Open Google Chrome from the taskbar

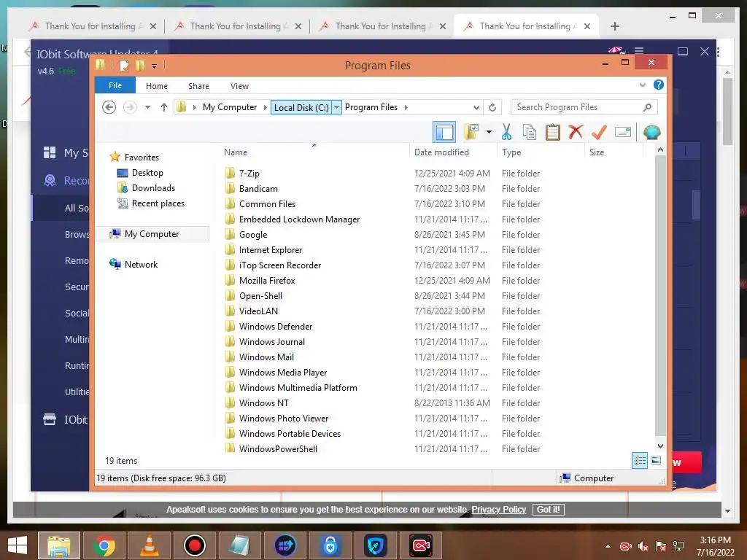(x=104, y=545)
